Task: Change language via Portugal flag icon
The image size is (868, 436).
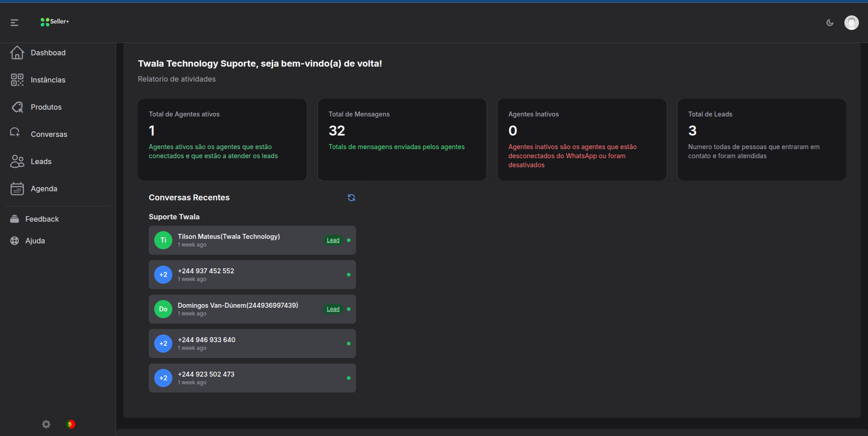Action: tap(71, 424)
